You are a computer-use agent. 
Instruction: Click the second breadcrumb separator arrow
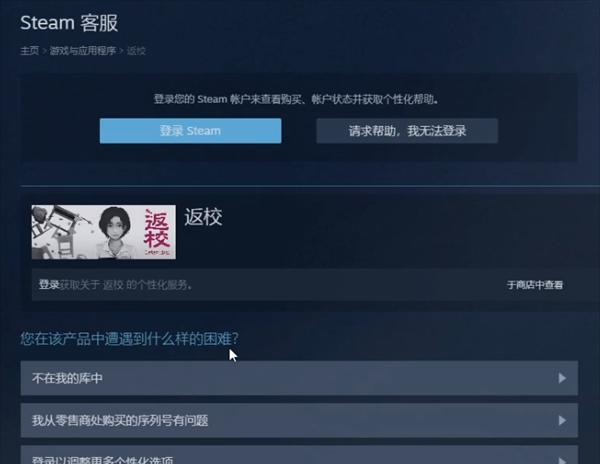point(121,50)
